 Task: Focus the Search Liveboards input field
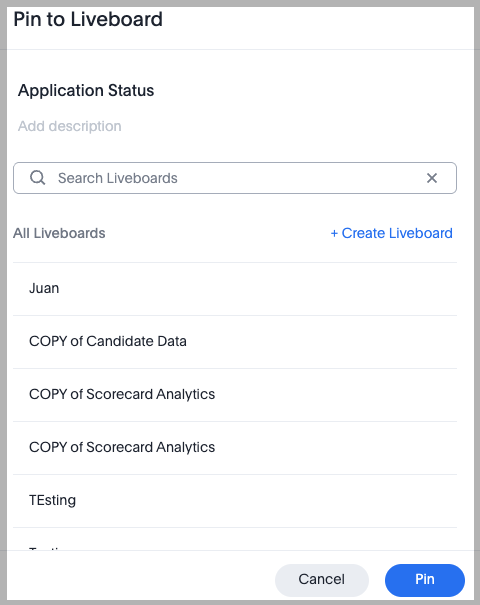[235, 178]
